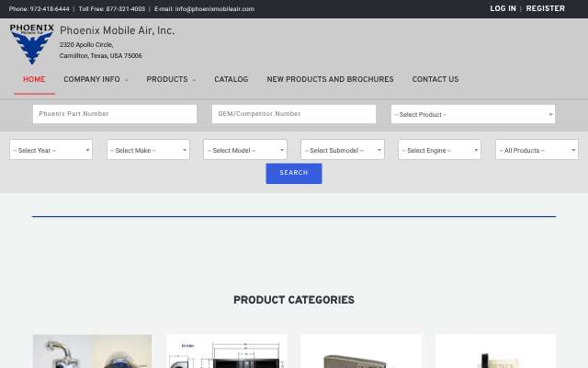Click the Phoenix Mobile Air, Inc. title
The height and width of the screenshot is (368, 588).
(117, 30)
